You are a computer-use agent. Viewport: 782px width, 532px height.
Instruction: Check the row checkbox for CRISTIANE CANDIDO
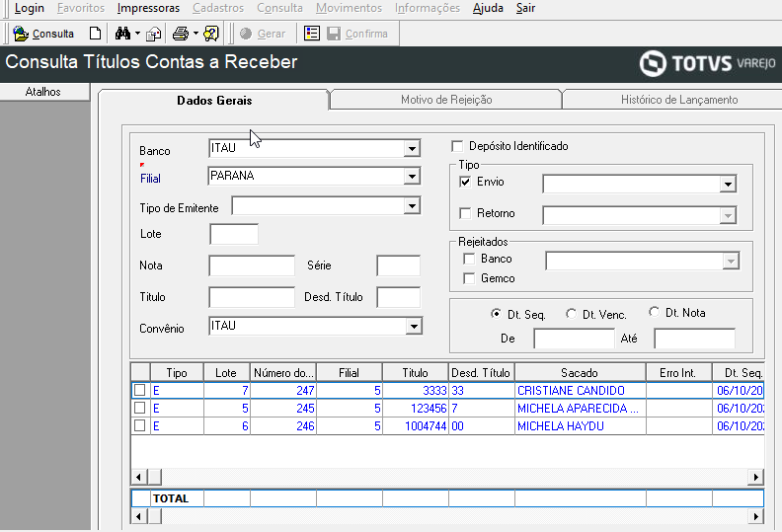point(140,390)
